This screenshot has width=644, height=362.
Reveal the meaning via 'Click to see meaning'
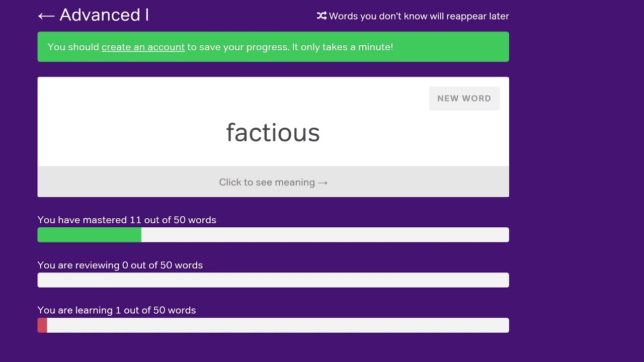(x=267, y=183)
